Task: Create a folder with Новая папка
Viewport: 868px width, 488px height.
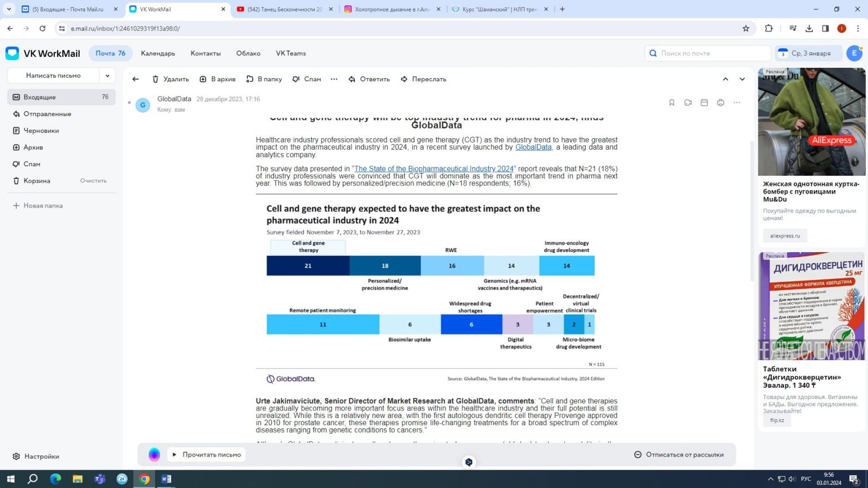Action: (x=38, y=206)
